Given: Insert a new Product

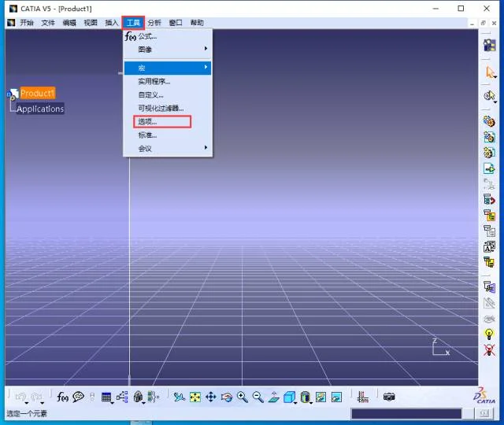Looking at the screenshot, I should pyautogui.click(x=489, y=137).
